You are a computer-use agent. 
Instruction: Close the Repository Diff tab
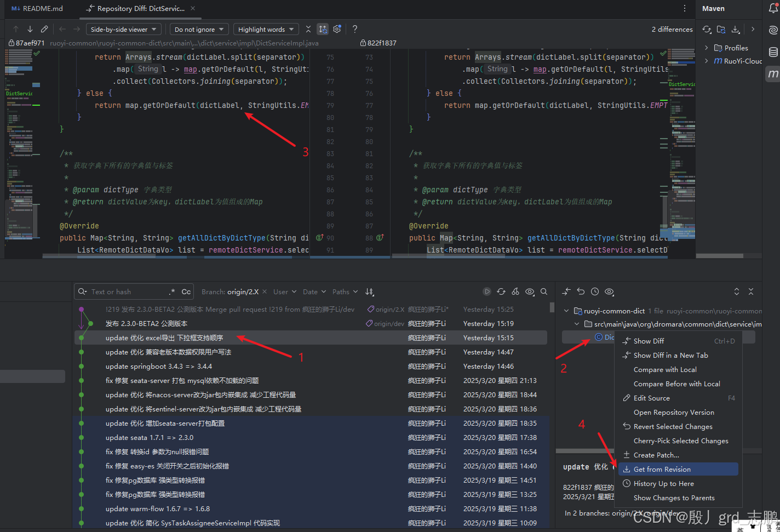[193, 8]
